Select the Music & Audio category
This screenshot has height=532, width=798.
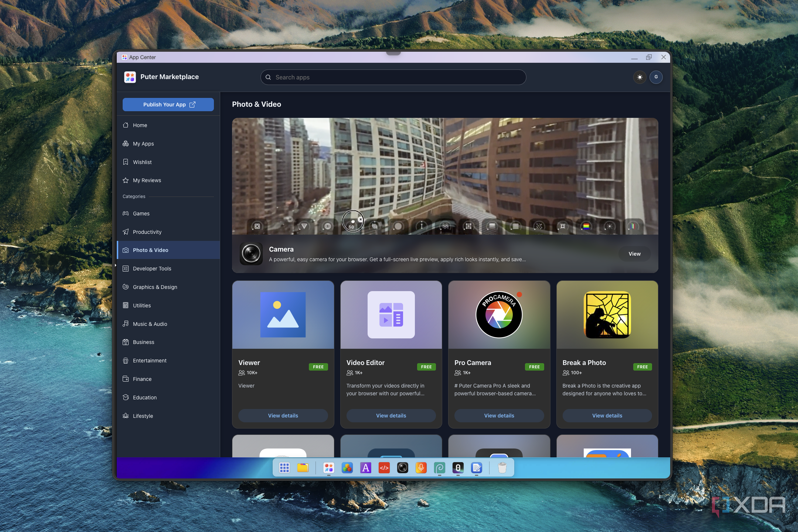point(168,324)
